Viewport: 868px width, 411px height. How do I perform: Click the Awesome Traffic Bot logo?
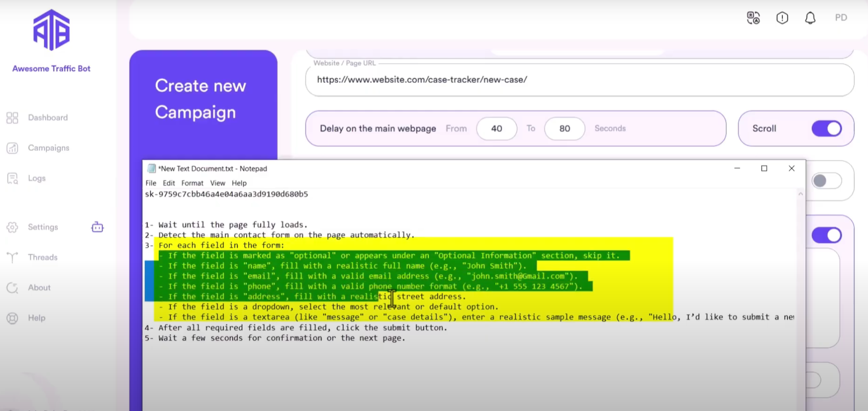point(52,30)
